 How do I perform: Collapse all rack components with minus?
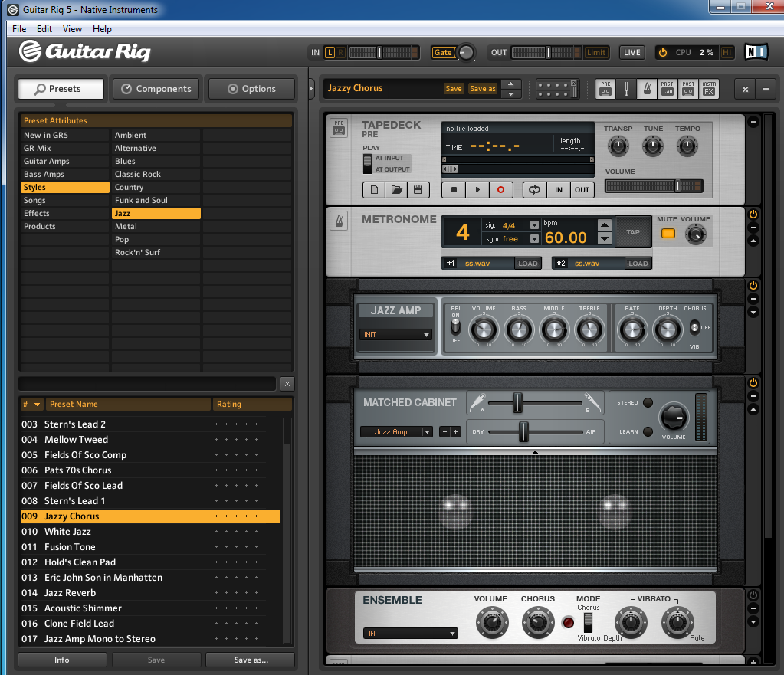click(x=765, y=89)
